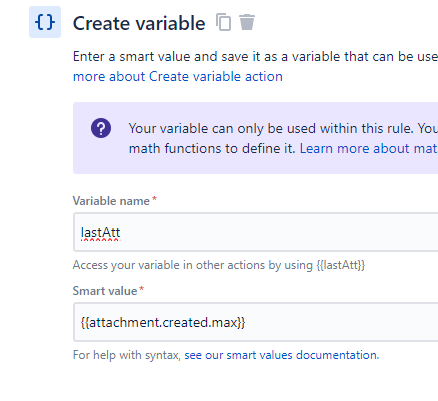The image size is (438, 401).
Task: Click the 'Create variable' heading
Action: click(x=139, y=23)
